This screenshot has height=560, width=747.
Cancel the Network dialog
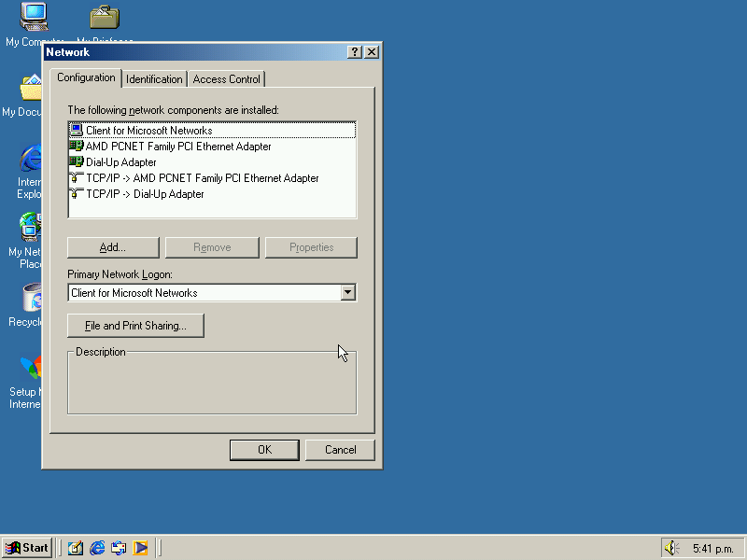point(340,450)
